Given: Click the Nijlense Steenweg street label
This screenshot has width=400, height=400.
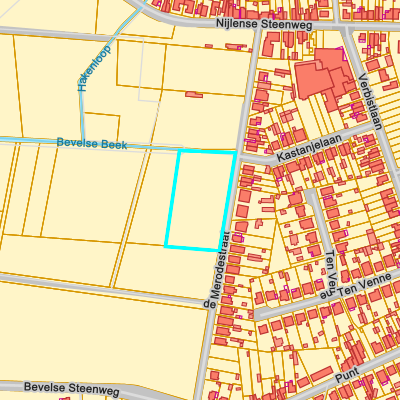Looking at the screenshot, I should (264, 24).
